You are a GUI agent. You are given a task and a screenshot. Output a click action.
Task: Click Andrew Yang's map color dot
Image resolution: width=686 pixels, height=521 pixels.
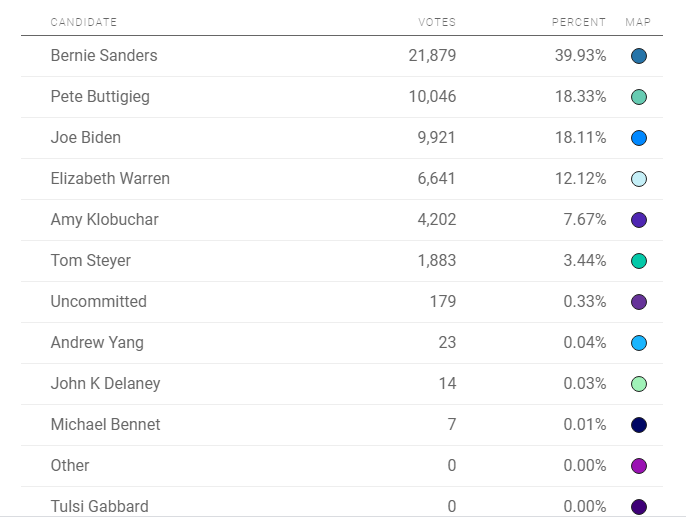click(639, 343)
